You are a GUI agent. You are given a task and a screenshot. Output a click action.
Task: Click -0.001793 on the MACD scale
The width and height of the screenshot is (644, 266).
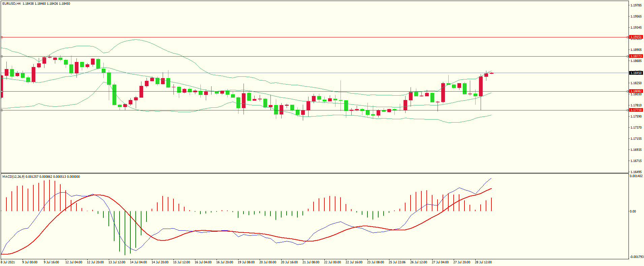tap(636, 257)
